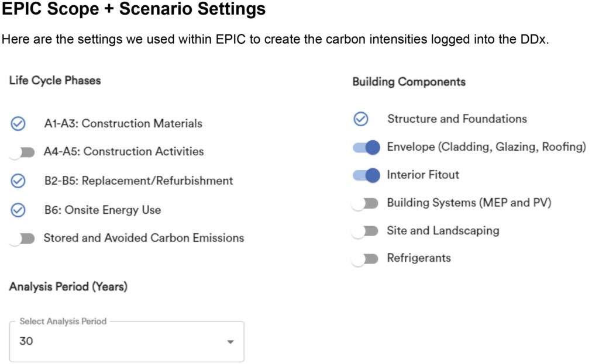Image resolution: width=599 pixels, height=364 pixels.
Task: Enable the Refrigerants toggle
Action: [366, 258]
